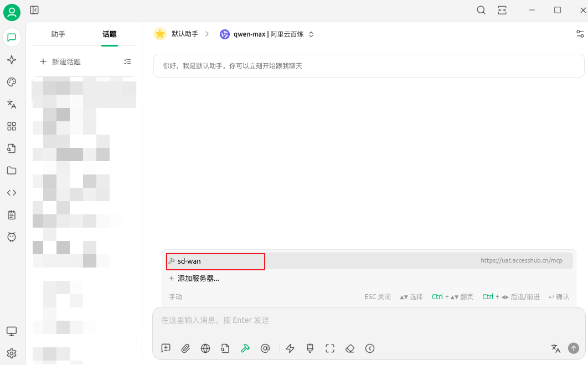Open the files folder icon in sidebar
The image size is (588, 365).
[12, 170]
